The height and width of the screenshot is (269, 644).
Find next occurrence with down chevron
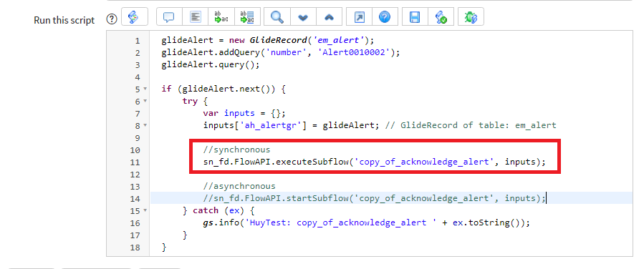tap(303, 17)
